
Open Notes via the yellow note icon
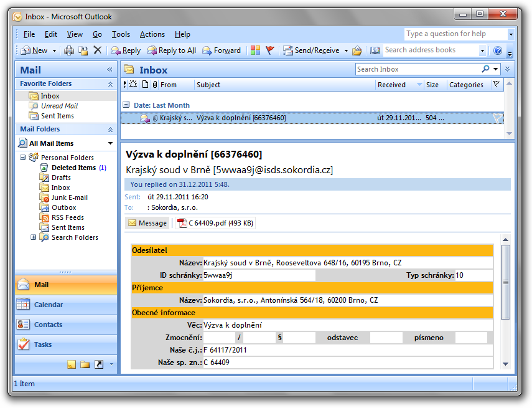pyautogui.click(x=72, y=364)
